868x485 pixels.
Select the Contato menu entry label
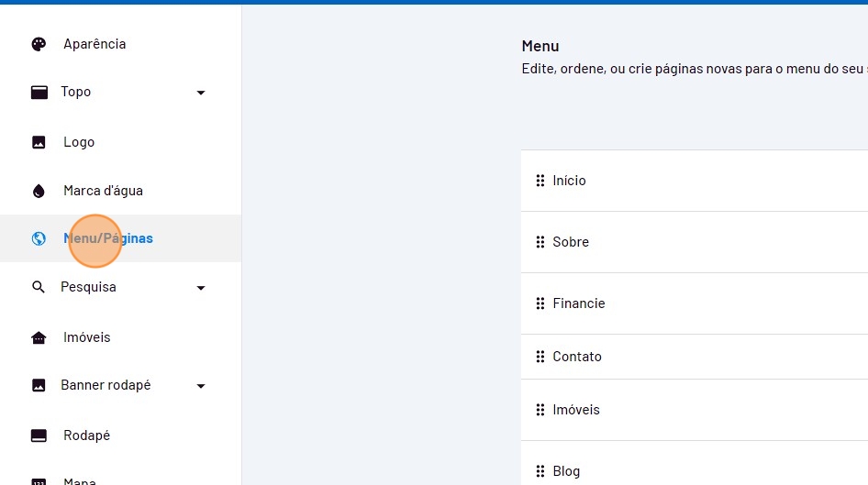point(577,357)
